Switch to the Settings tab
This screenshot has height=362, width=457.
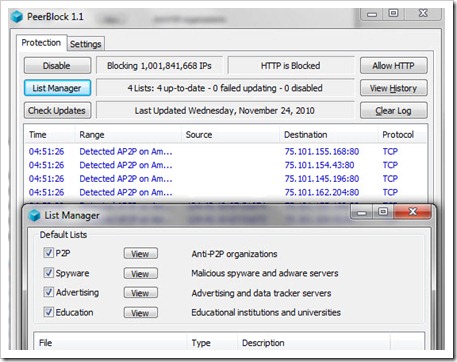(86, 44)
